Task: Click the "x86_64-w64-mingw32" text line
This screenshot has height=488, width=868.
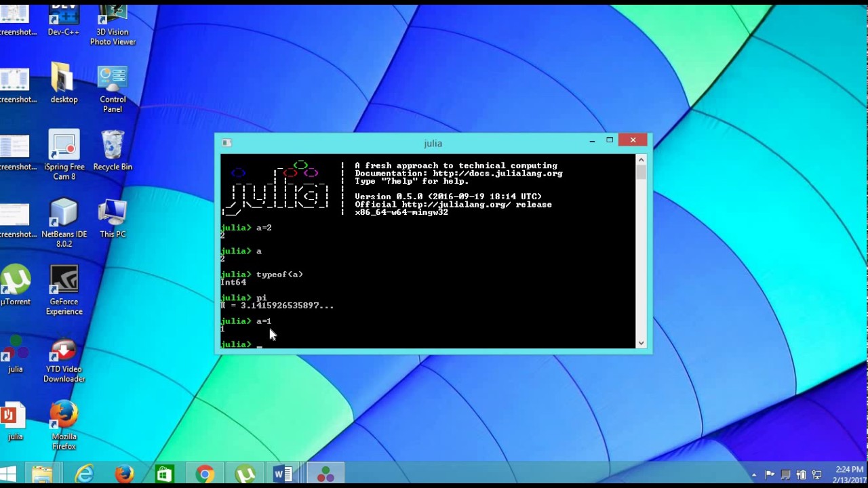Action: pos(401,212)
